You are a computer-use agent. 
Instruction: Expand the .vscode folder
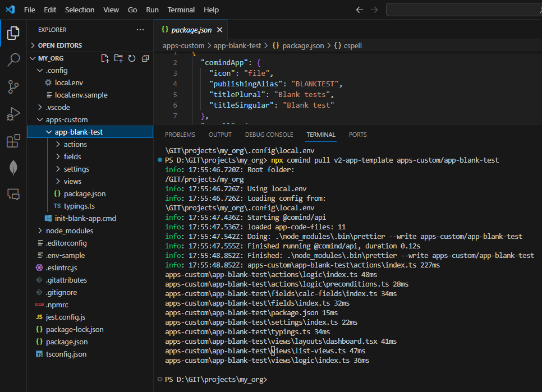point(40,108)
